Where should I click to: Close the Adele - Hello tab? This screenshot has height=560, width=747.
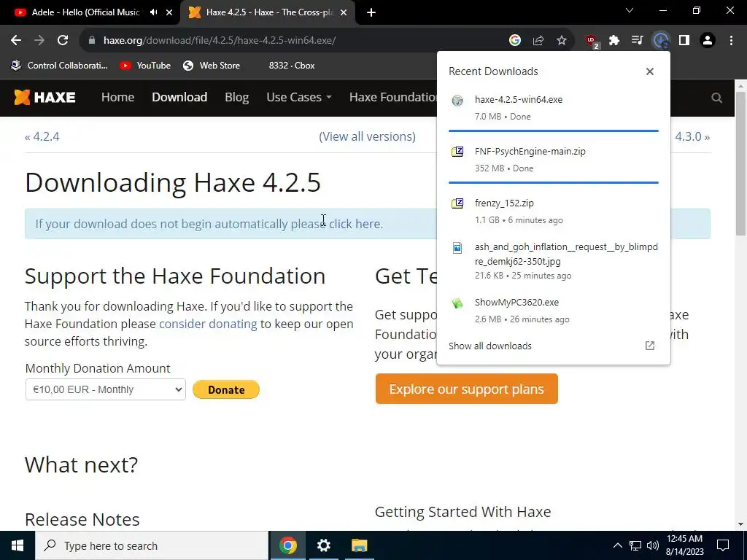(x=169, y=12)
